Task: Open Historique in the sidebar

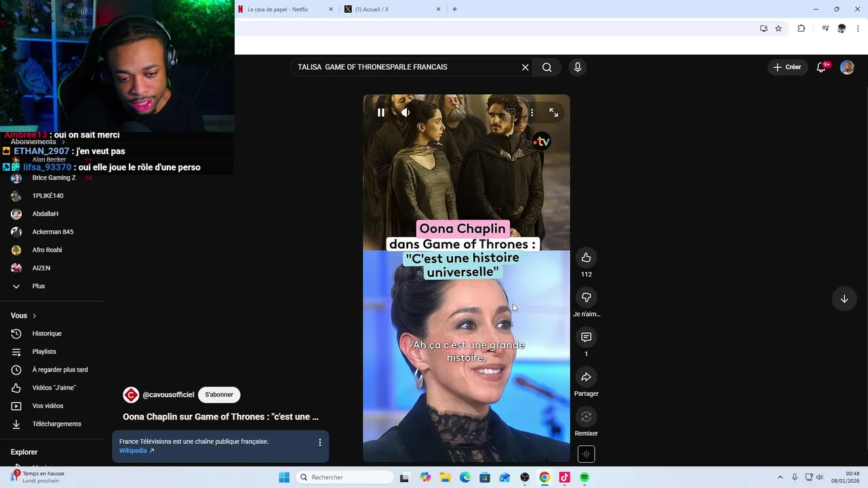Action: click(47, 333)
